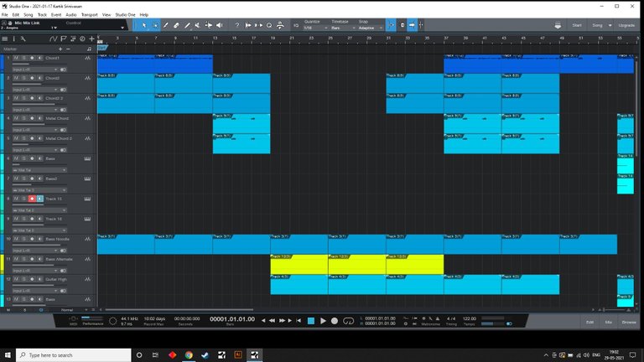644x362 pixels.
Task: Select the Arrow tool in toolbar
Action: coord(143,25)
